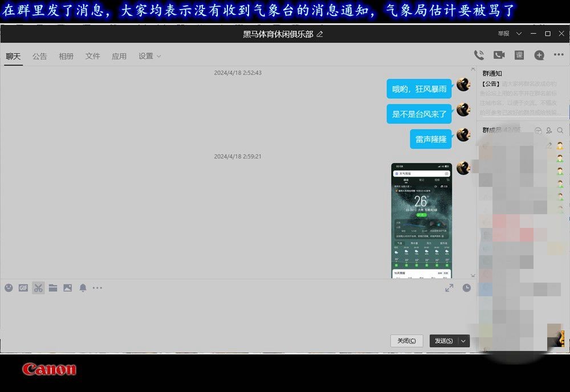Screen dimensions: 570x392
Task: Activate the scissors screenshot tool
Action: 38,288
